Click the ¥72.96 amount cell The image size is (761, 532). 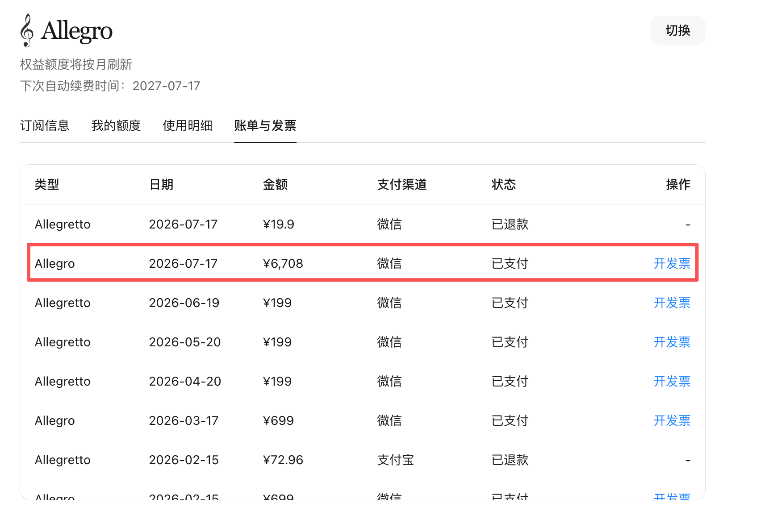coord(283,460)
